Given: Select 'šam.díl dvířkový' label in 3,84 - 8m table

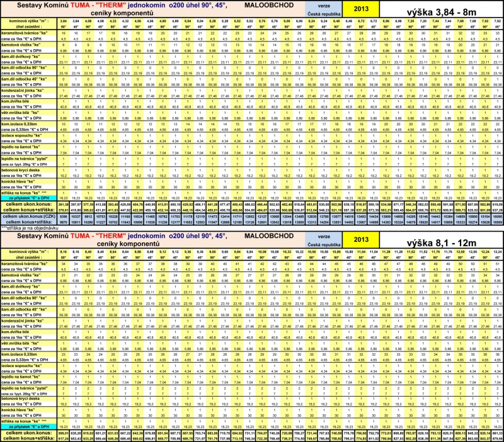Looking at the screenshot, I should point(21,56).
